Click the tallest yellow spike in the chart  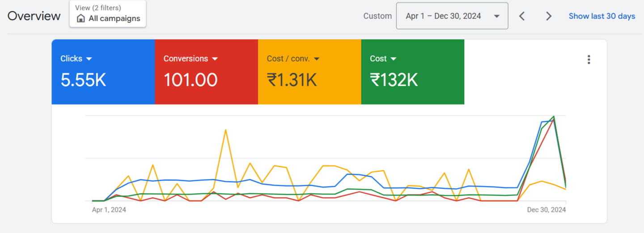(225, 130)
